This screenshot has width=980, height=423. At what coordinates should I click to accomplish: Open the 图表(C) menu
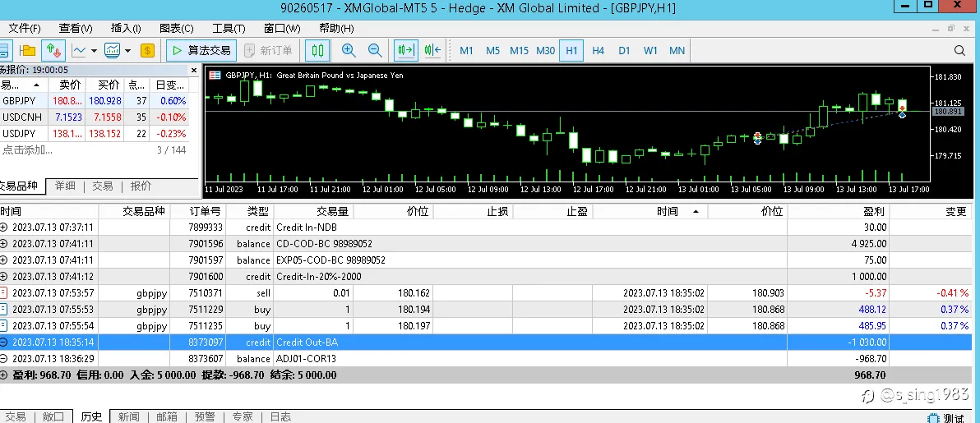tap(176, 28)
